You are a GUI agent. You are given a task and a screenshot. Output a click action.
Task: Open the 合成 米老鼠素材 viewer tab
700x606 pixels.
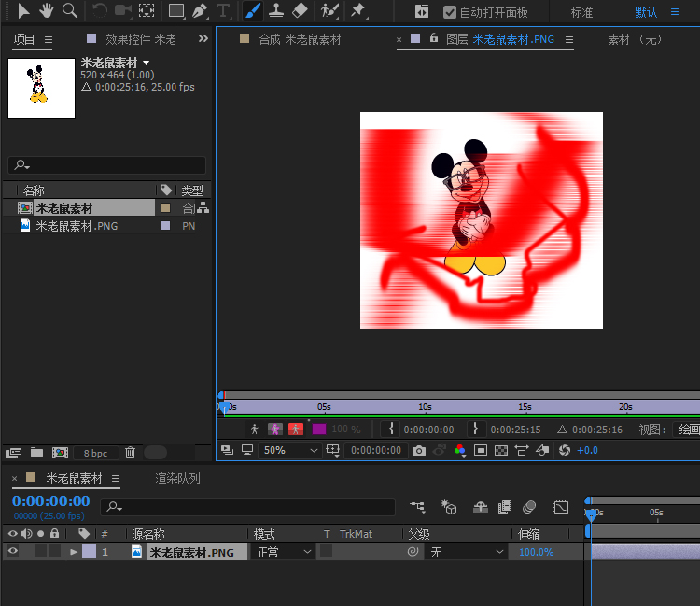coord(300,39)
